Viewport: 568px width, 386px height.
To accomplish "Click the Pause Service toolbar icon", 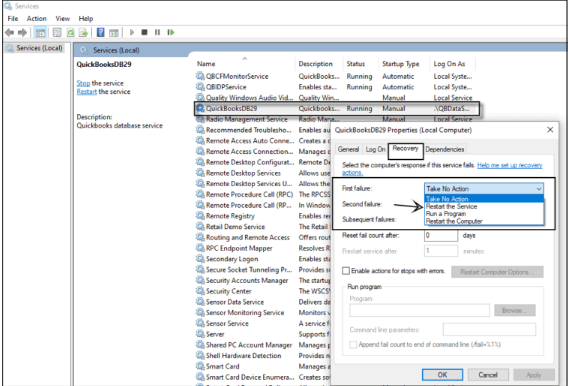I will (x=157, y=32).
